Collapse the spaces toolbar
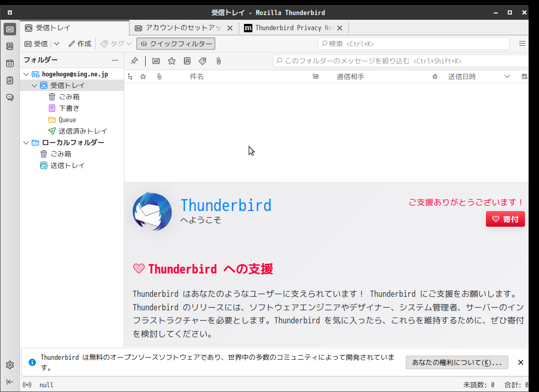The image size is (539, 392). [x=10, y=382]
